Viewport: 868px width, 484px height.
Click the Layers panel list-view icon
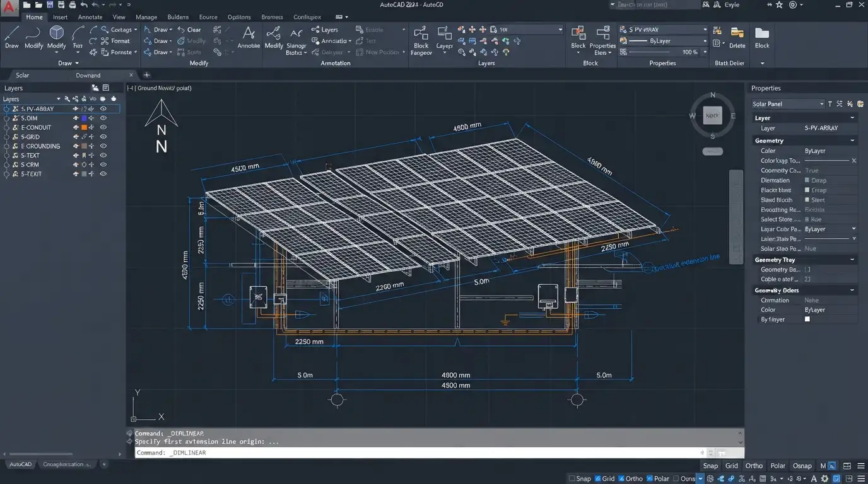(106, 88)
